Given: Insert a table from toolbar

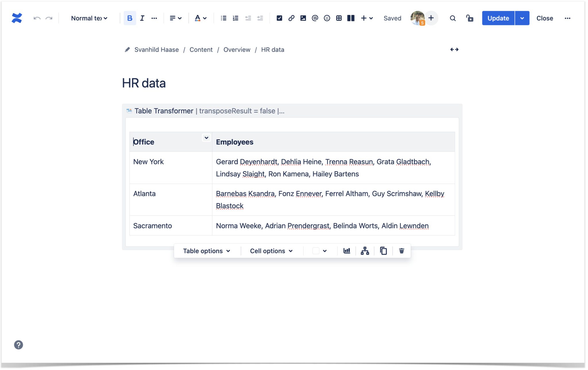Looking at the screenshot, I should coord(339,18).
